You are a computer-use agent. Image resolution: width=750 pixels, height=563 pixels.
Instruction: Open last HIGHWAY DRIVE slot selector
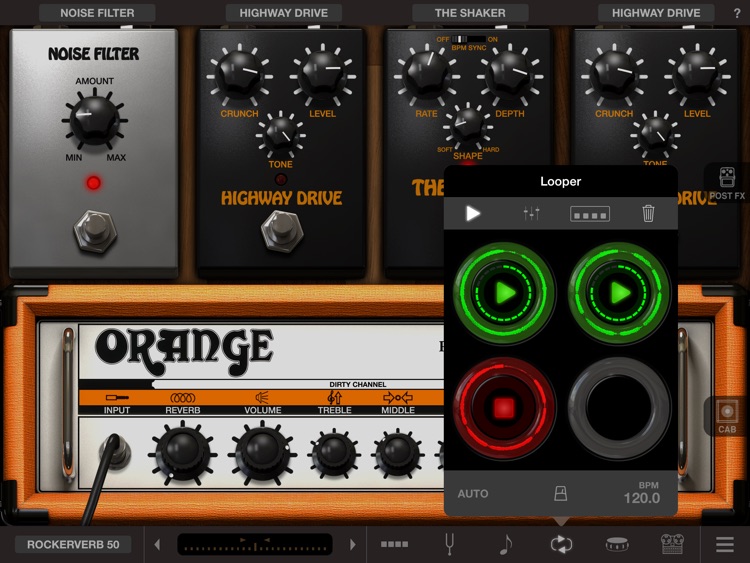click(656, 13)
